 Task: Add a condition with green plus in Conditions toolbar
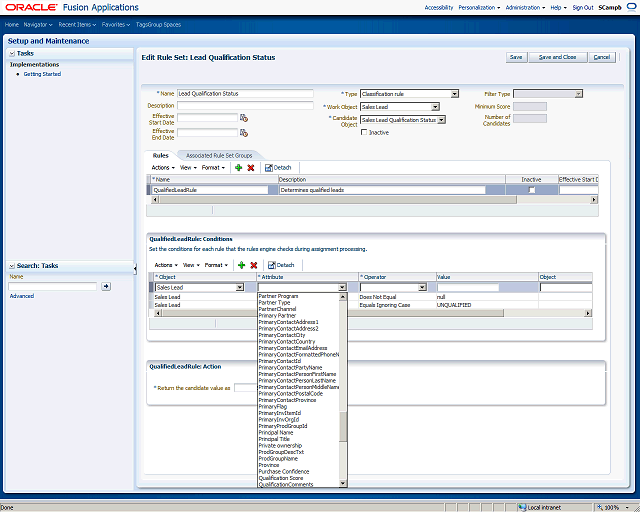[x=242, y=265]
